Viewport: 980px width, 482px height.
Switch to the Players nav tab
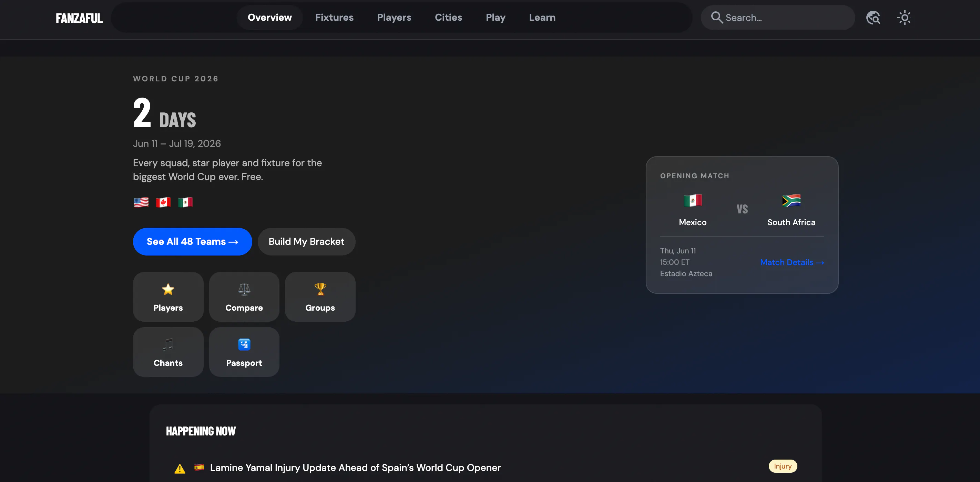[x=394, y=18]
